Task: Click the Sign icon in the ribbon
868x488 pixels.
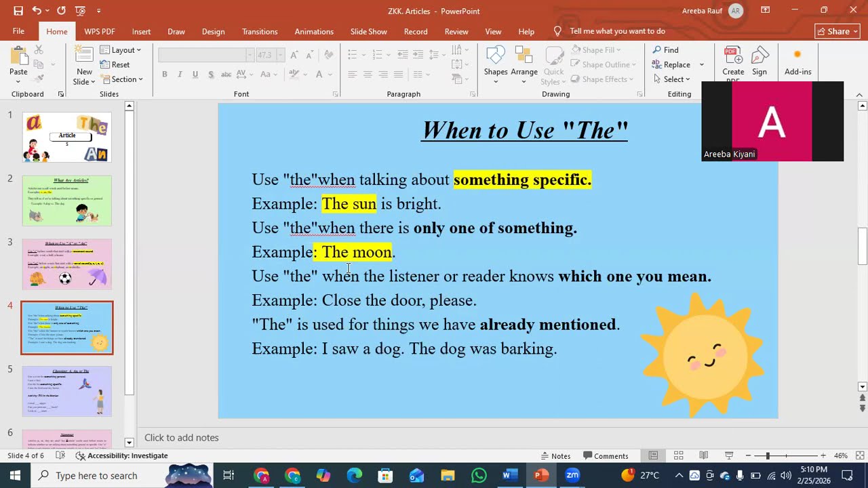Action: pyautogui.click(x=759, y=62)
